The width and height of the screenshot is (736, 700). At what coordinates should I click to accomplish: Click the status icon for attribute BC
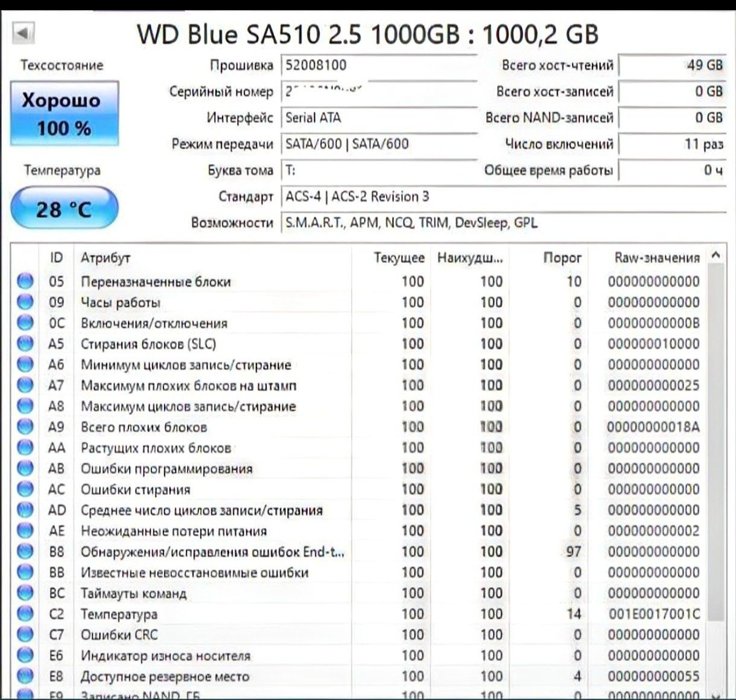coord(25,593)
